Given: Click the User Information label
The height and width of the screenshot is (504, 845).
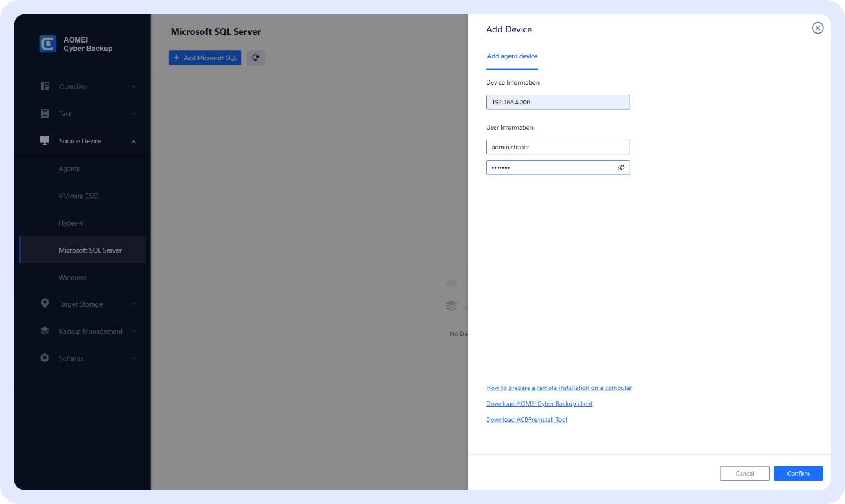Looking at the screenshot, I should (510, 127).
